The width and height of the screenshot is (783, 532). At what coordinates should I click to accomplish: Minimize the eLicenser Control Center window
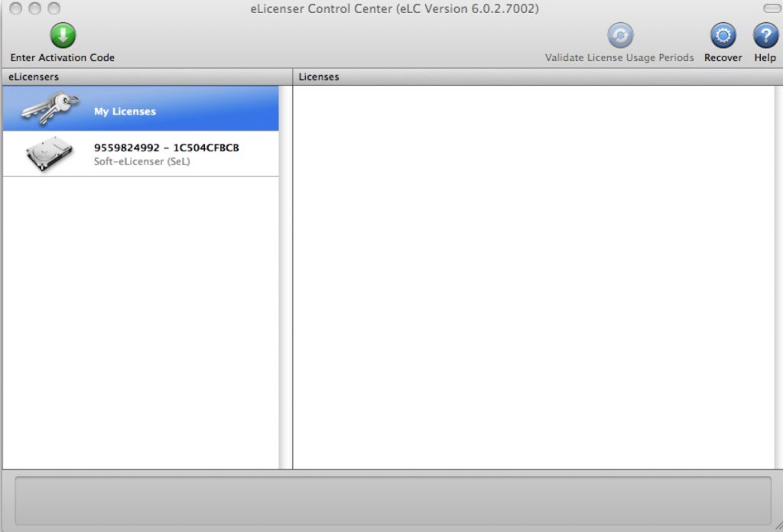click(x=35, y=8)
